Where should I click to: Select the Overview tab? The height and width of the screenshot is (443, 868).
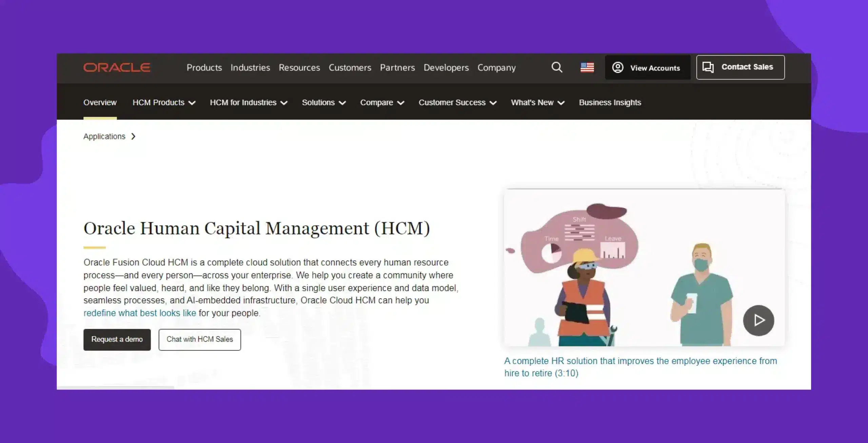point(100,102)
